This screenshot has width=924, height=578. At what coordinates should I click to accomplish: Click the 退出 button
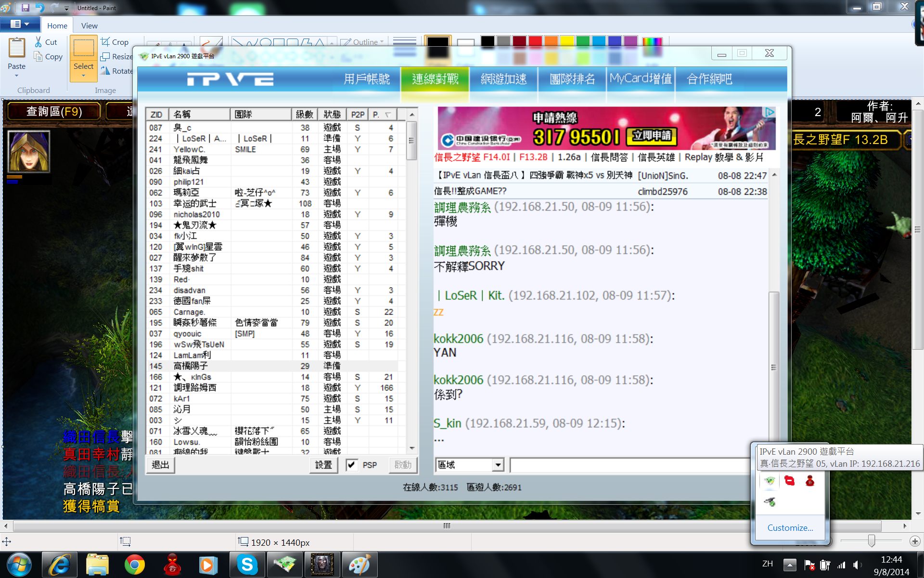pos(161,465)
